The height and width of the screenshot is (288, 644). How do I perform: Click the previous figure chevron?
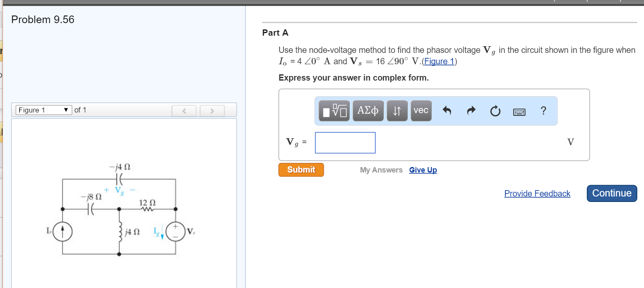tap(184, 110)
